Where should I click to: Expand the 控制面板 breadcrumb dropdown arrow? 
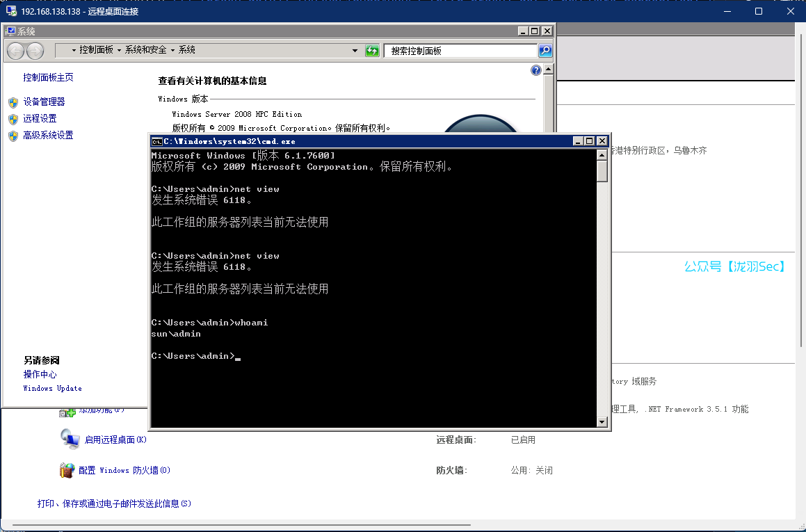coord(119,50)
